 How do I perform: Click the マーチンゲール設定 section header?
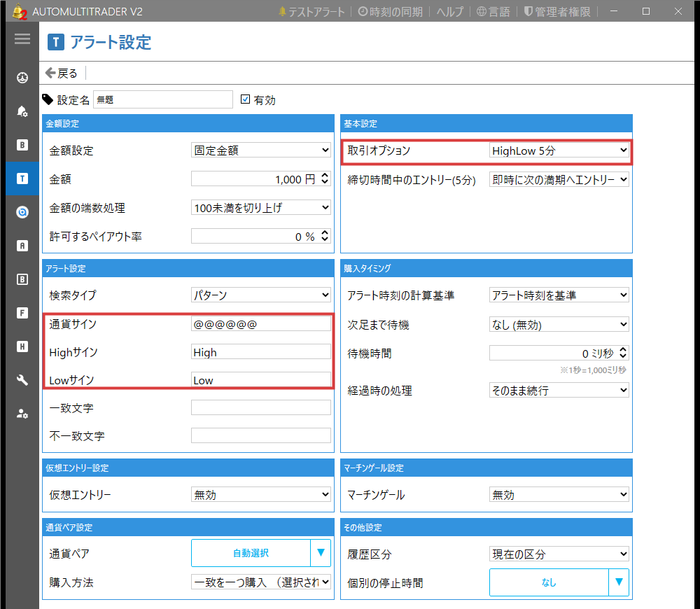click(486, 468)
